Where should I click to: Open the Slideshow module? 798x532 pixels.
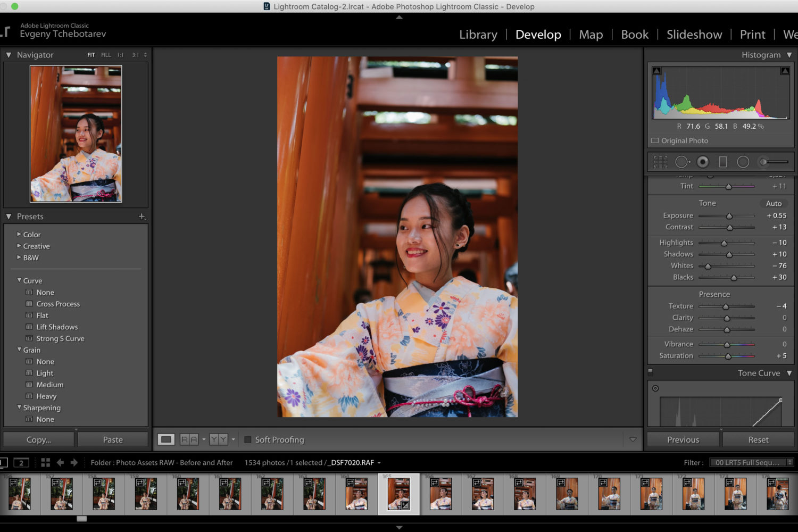694,34
